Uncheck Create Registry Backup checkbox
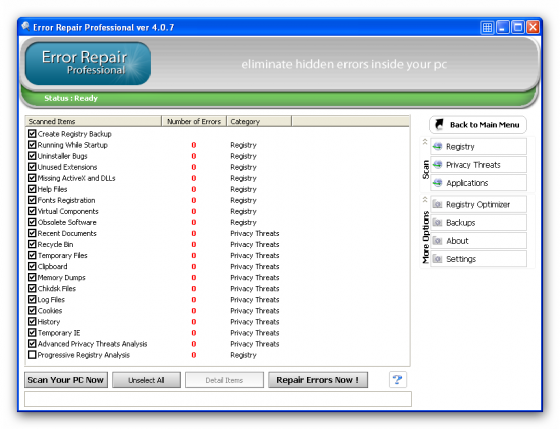 [32, 134]
